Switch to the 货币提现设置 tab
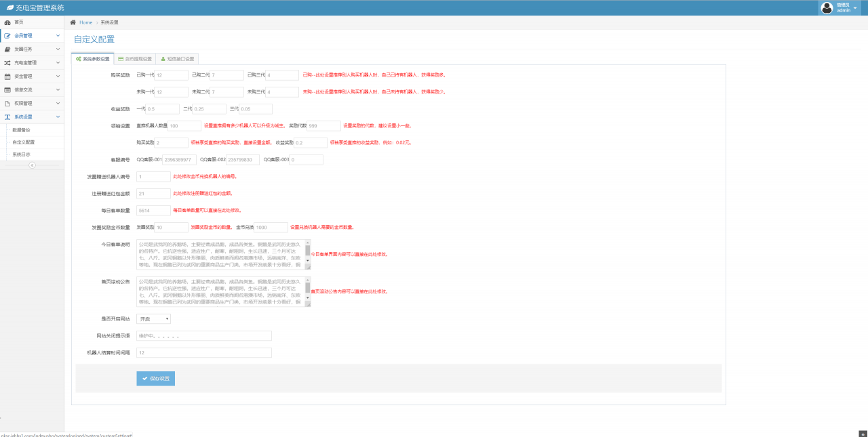The height and width of the screenshot is (437, 868). (x=135, y=59)
